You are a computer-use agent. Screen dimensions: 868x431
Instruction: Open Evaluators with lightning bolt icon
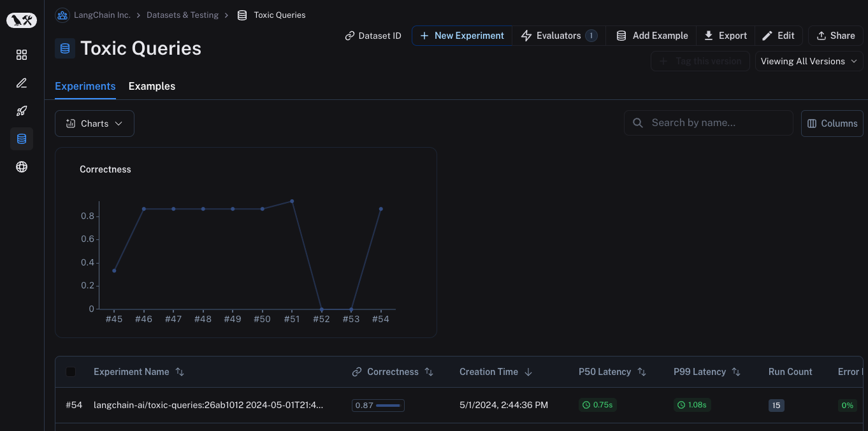558,36
